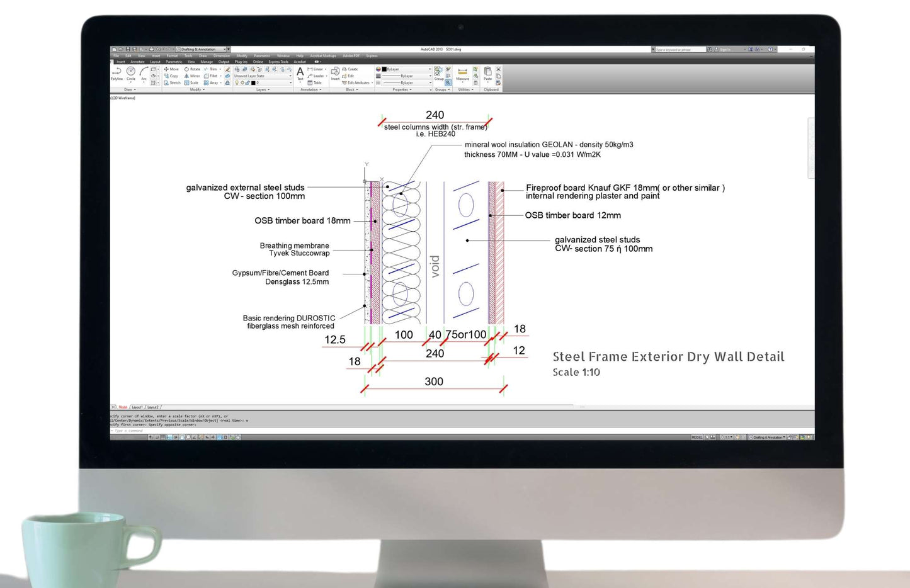Click the Linear dimension tool
910x588 pixels.
[x=316, y=69]
